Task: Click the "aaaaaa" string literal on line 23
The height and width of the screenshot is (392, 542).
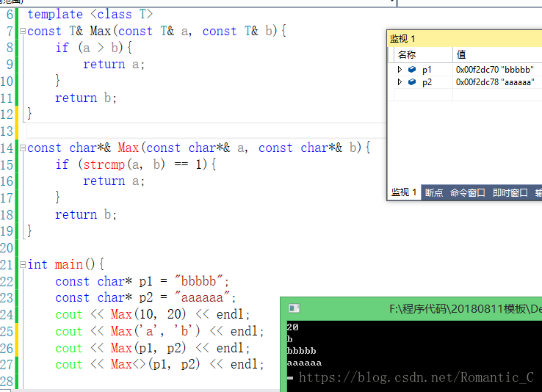Action: [x=202, y=297]
